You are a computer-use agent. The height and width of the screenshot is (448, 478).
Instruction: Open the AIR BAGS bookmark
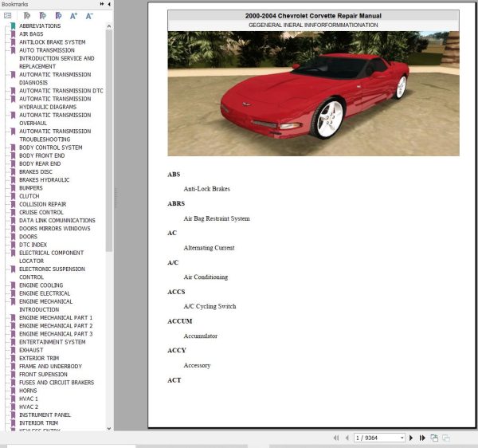tap(31, 33)
